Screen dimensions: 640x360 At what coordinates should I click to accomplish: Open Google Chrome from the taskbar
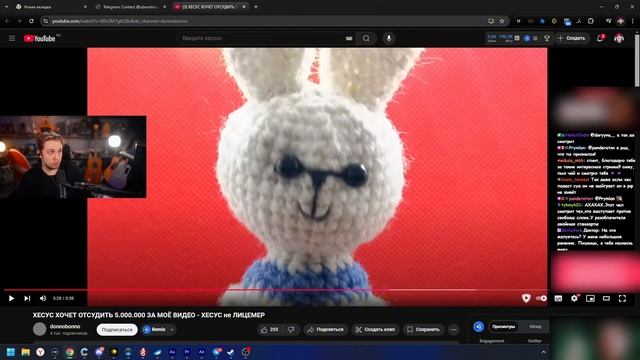tap(70, 352)
